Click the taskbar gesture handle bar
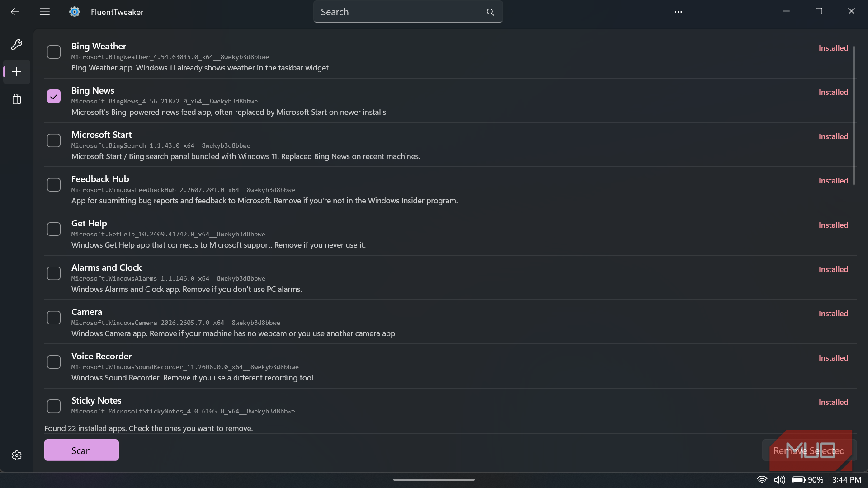The width and height of the screenshot is (868, 488). click(x=434, y=479)
